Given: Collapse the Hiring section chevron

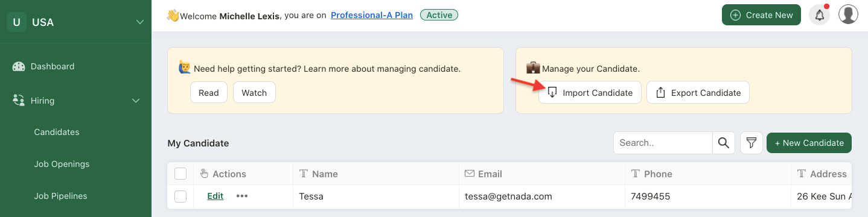Looking at the screenshot, I should 136,101.
